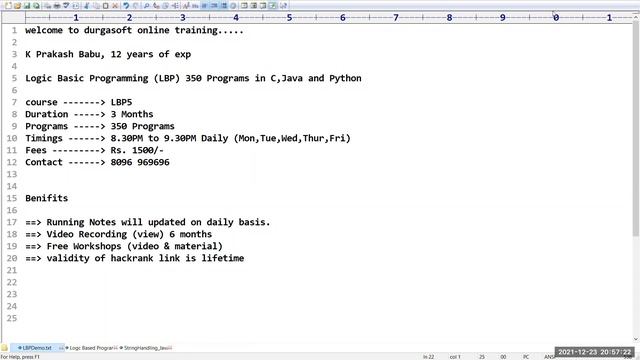Viewport: 640px width, 360px height.
Task: Click the 'Programs -----> 350 Programs' line
Action: point(100,126)
